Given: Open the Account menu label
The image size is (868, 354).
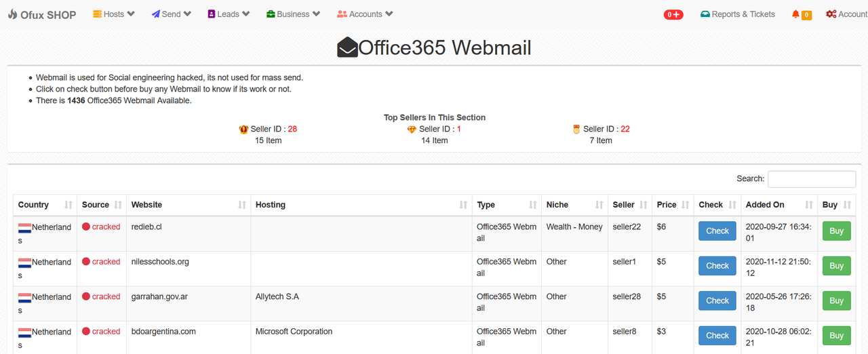Looking at the screenshot, I should pyautogui.click(x=853, y=14).
